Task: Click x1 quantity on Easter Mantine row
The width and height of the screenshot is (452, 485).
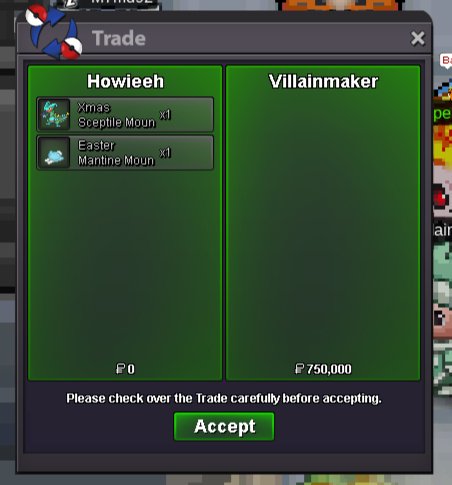Action: (165, 153)
